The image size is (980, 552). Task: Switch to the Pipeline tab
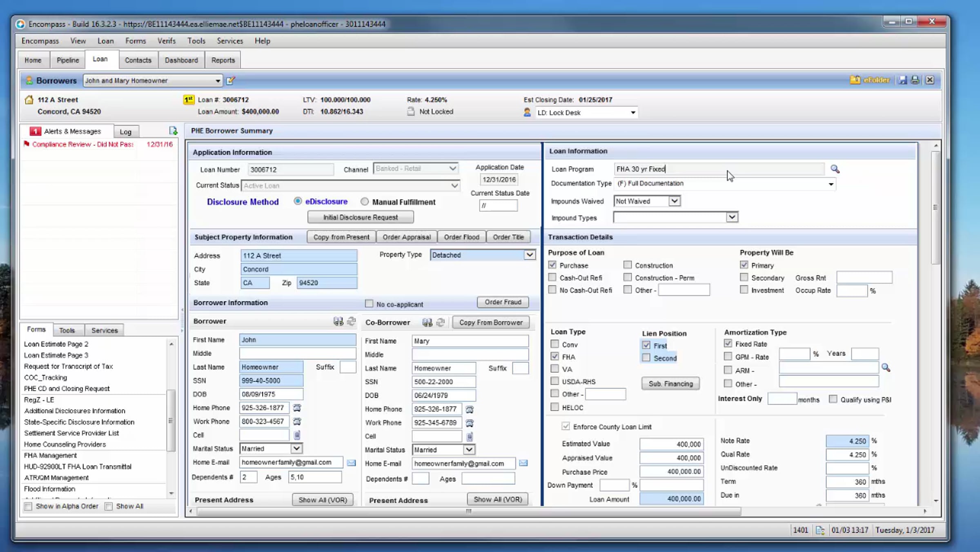68,60
